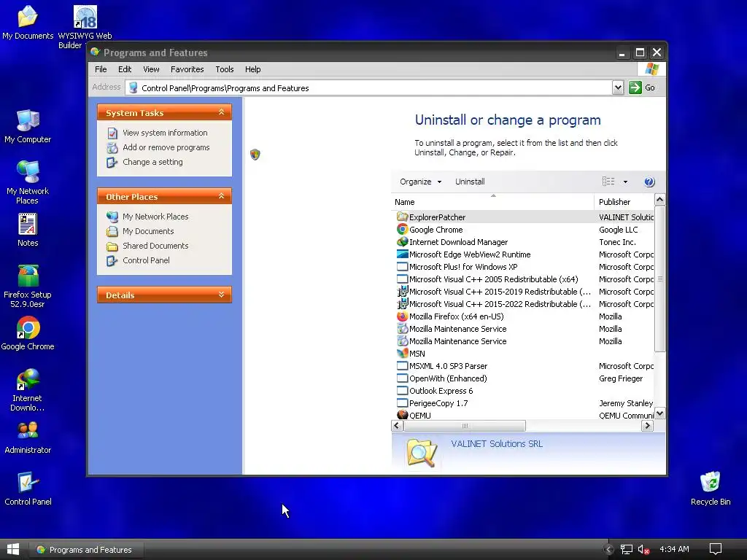Click the scroll down arrow of the list
This screenshot has height=560, width=747.
coord(659,413)
